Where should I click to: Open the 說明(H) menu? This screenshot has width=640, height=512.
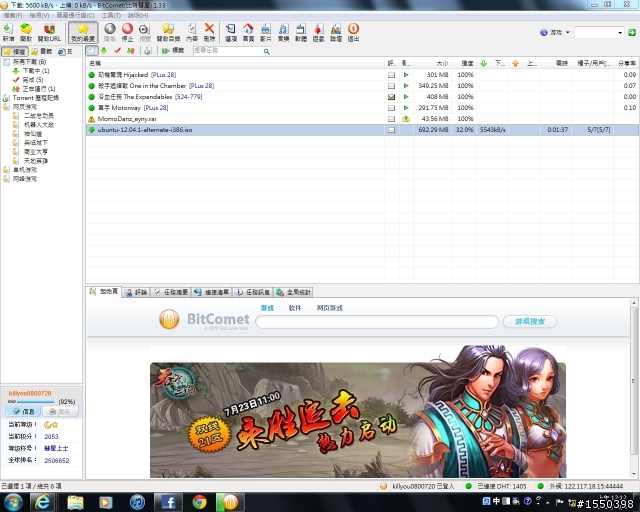point(138,15)
